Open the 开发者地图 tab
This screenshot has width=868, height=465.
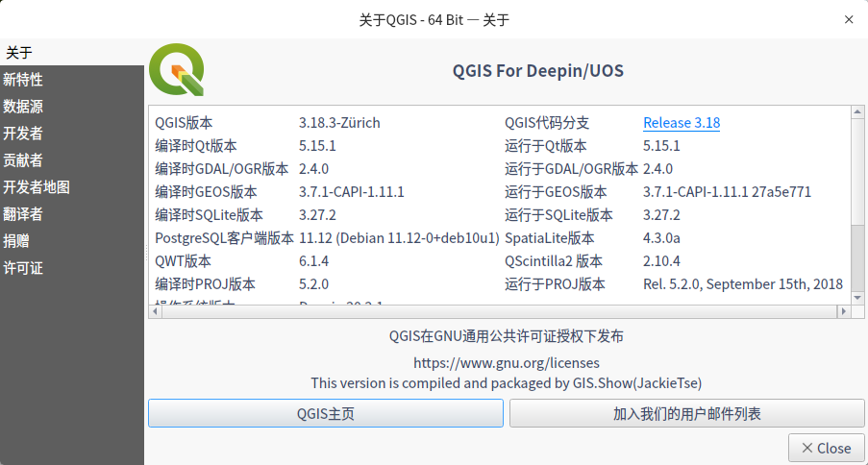(x=37, y=187)
